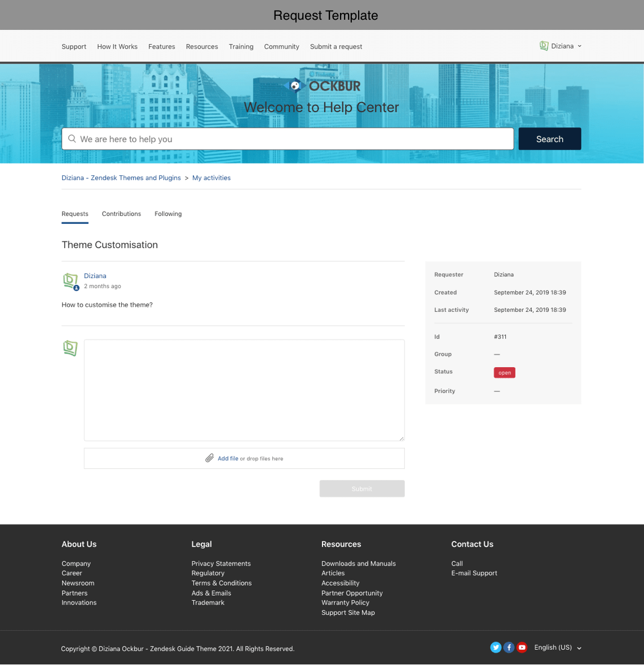Click the Submit button under reply
644x665 pixels.
(x=362, y=488)
